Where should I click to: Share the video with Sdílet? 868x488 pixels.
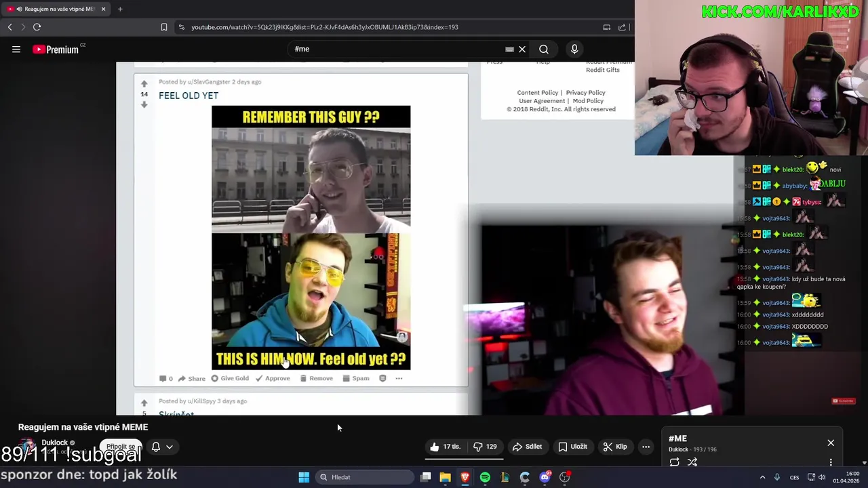point(527,447)
